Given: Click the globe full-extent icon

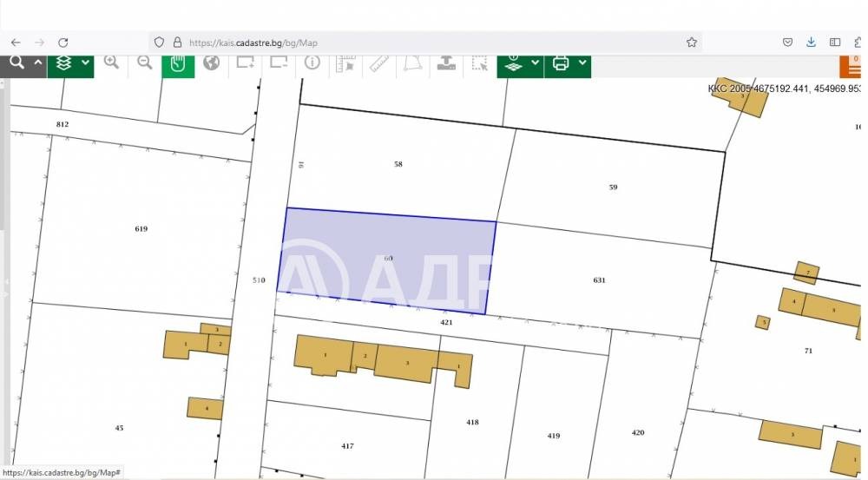Looking at the screenshot, I should pos(211,62).
